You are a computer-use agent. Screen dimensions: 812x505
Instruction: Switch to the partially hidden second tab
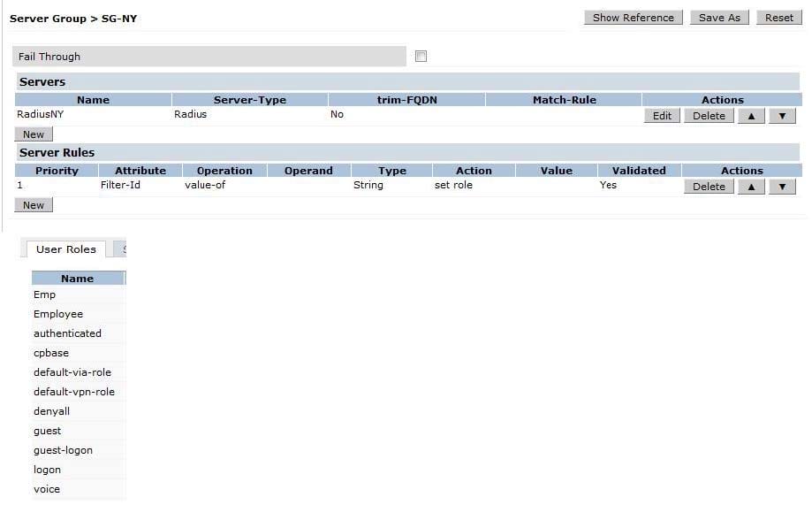coord(120,249)
